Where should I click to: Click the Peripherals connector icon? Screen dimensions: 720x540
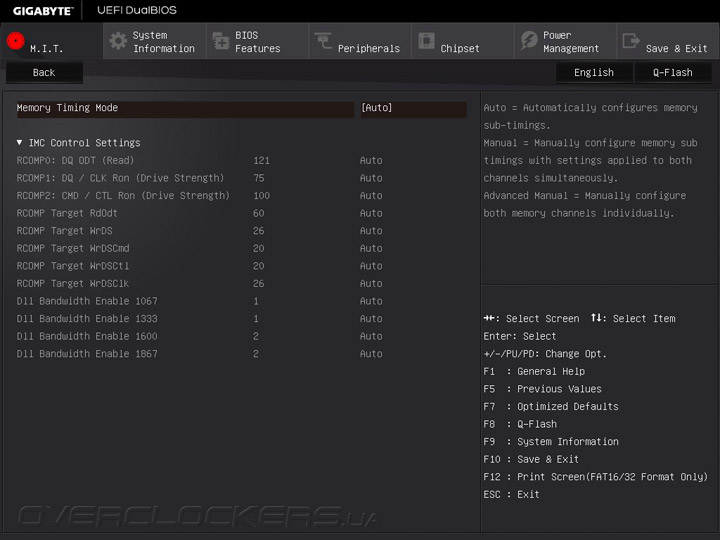323,41
